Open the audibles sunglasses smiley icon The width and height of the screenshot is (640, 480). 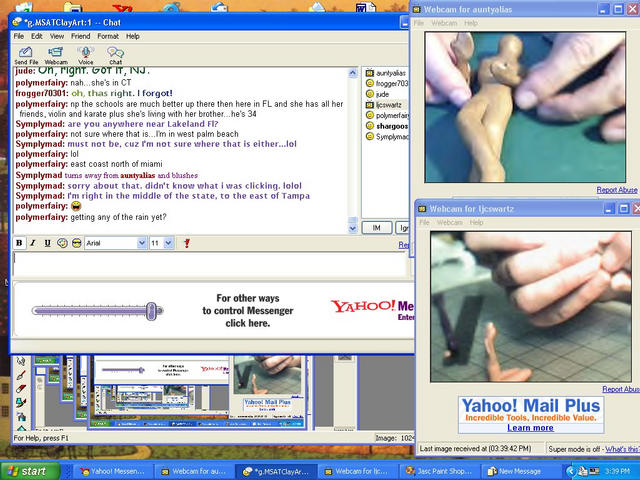click(76, 243)
